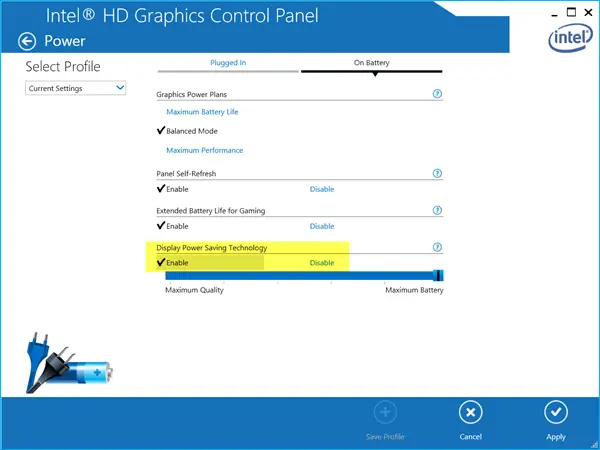Switch to the On Battery tab
The height and width of the screenshot is (450, 600).
[x=372, y=63]
